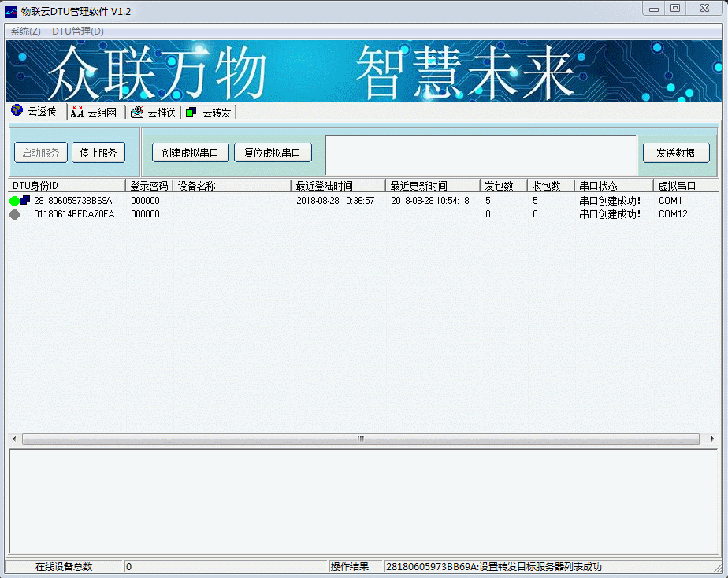Screen dimensions: 728x578
Task: Click the horizontal scrollbar thumb
Action: click(361, 439)
